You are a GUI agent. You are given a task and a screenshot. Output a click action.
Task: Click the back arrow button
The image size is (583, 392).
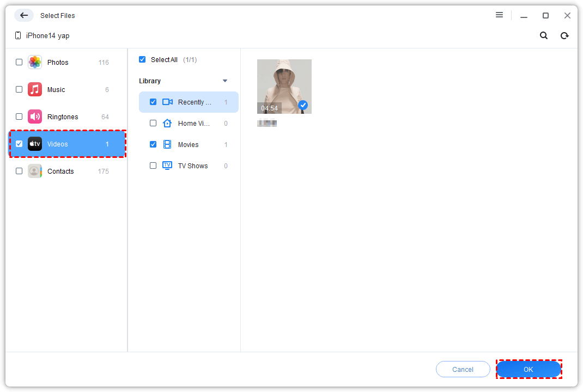point(24,15)
